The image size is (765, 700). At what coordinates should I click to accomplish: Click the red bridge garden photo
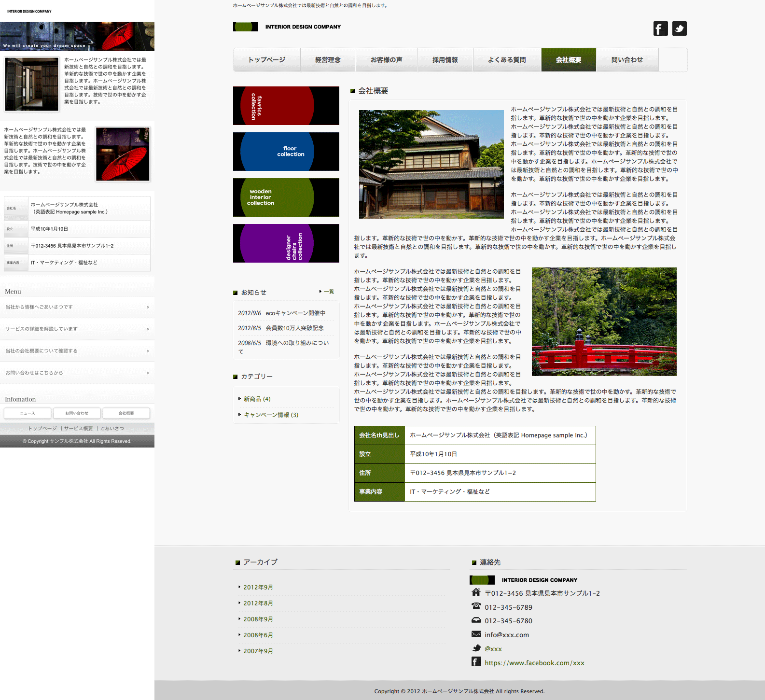coord(604,322)
